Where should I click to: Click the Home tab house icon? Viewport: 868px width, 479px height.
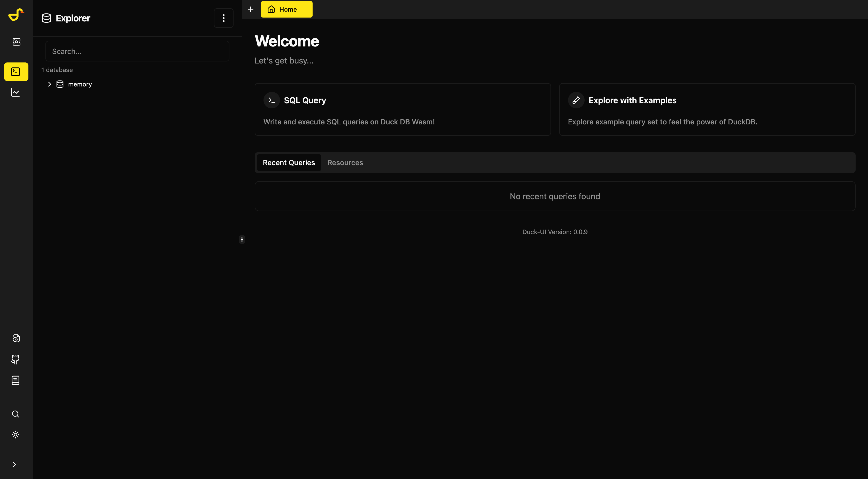coord(271,10)
